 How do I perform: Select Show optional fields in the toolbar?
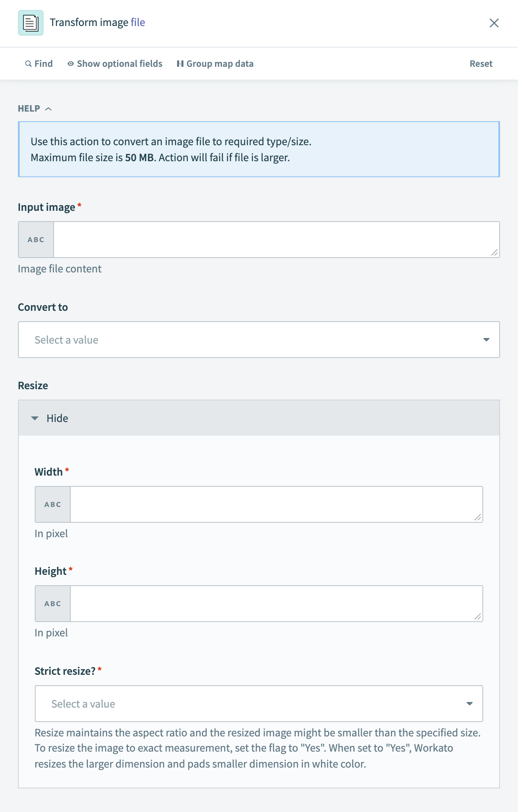120,63
